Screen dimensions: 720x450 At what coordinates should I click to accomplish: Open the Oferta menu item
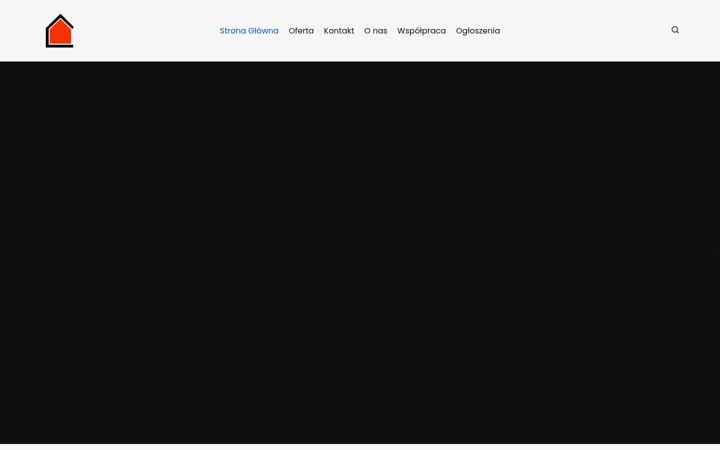pos(301,31)
